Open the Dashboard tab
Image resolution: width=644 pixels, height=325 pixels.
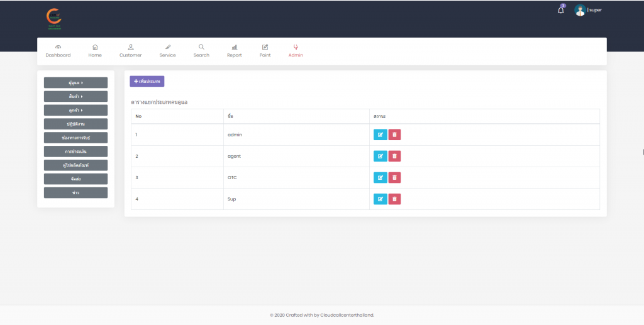(x=58, y=51)
